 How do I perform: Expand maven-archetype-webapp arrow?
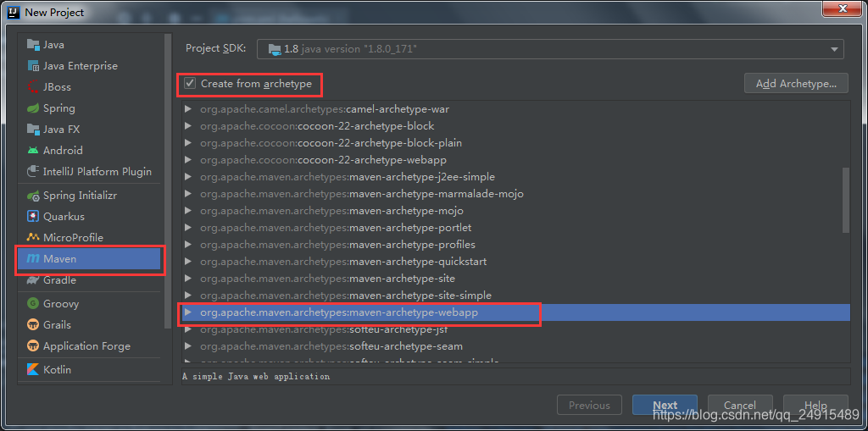(188, 312)
